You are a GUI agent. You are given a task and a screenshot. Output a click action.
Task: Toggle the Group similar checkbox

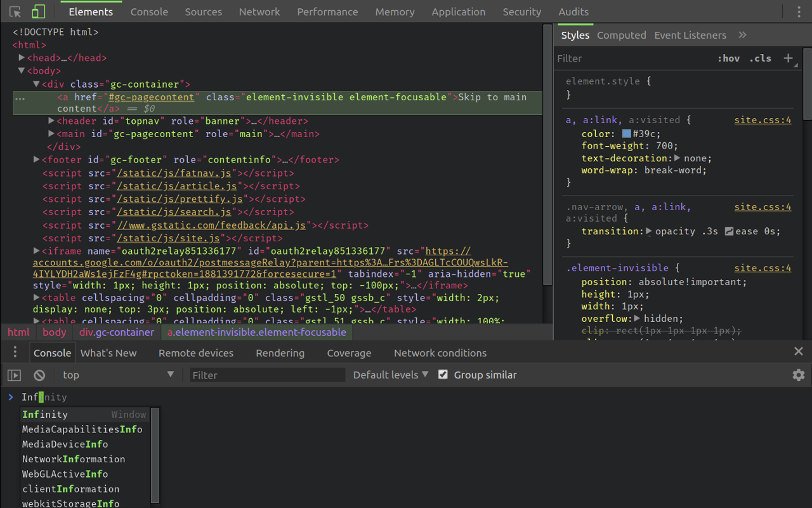click(x=443, y=375)
